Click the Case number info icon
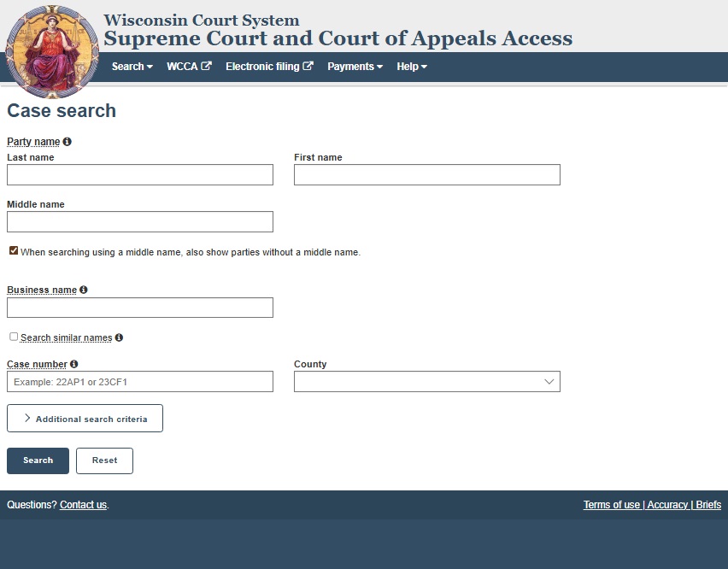The height and width of the screenshot is (569, 728). point(74,365)
